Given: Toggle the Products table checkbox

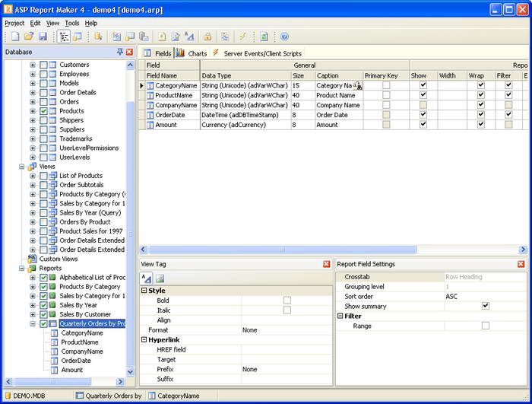Looking at the screenshot, I should coord(43,111).
